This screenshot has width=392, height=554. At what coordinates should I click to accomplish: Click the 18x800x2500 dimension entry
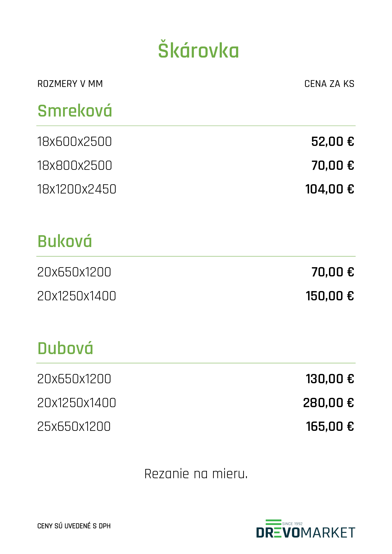[75, 166]
